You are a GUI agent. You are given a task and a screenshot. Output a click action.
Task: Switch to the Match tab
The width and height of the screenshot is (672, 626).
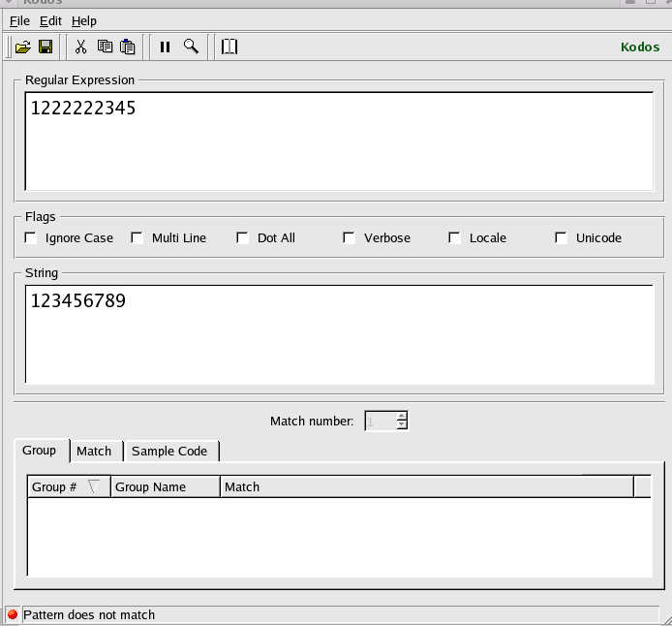tap(94, 451)
